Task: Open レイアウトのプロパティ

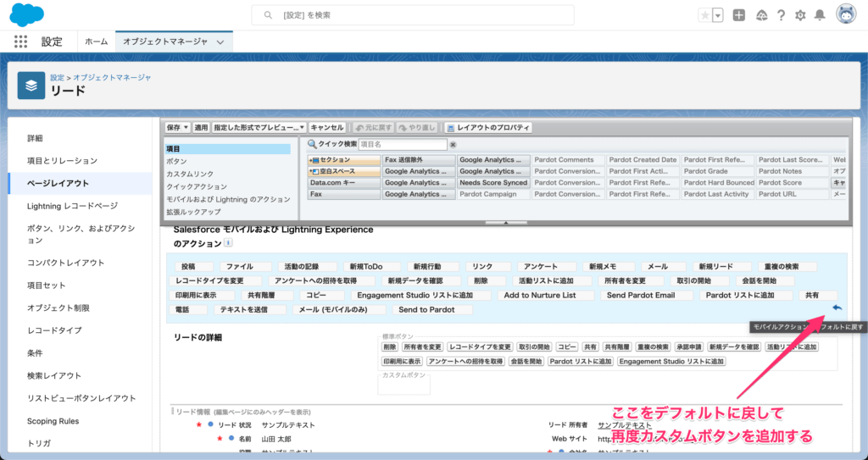Action: click(487, 128)
